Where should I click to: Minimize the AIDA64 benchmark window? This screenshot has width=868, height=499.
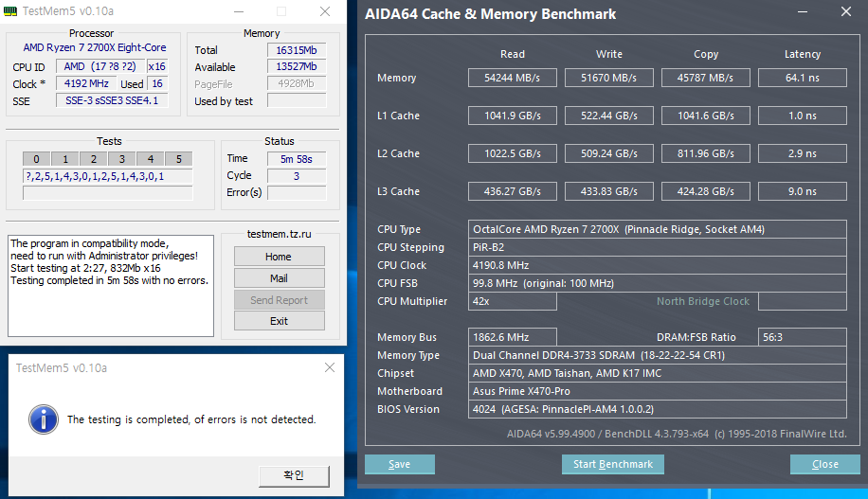(x=802, y=11)
